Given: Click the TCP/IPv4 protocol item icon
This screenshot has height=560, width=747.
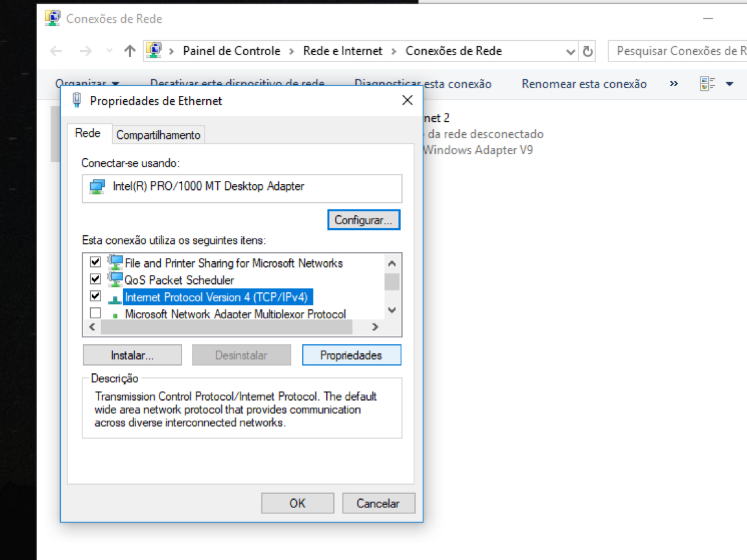Looking at the screenshot, I should (x=115, y=298).
